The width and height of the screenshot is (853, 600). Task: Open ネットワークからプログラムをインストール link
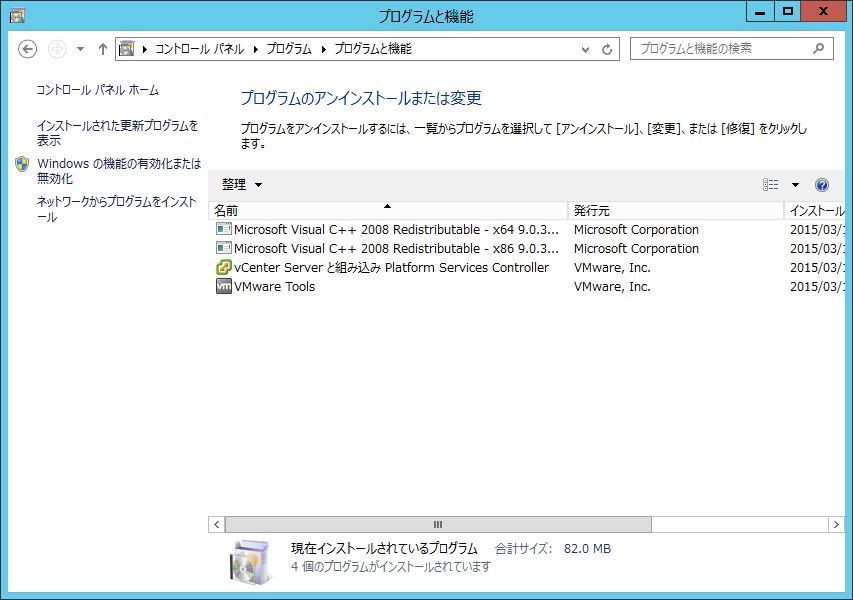coord(116,209)
